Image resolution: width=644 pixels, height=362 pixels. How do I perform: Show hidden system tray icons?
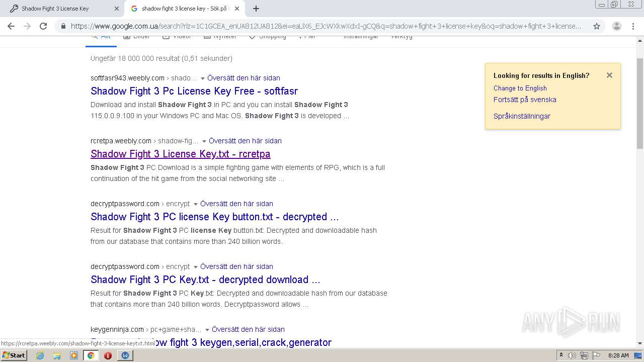pos(561,355)
